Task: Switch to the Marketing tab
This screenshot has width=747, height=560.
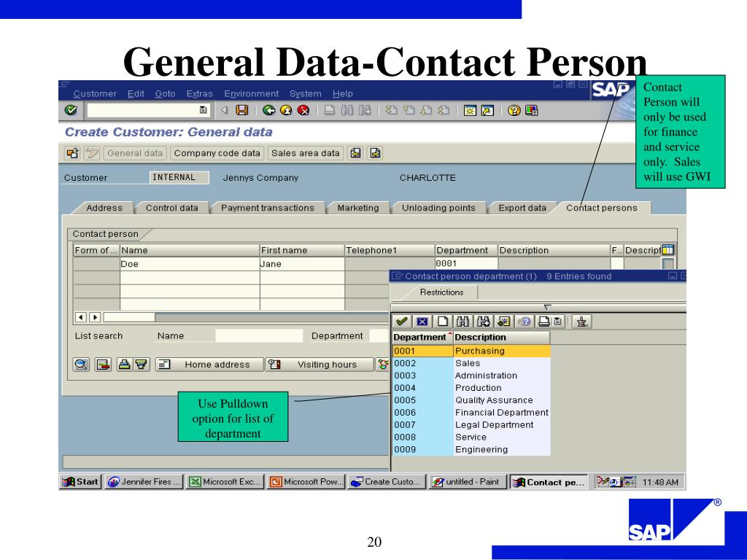Action: (357, 208)
